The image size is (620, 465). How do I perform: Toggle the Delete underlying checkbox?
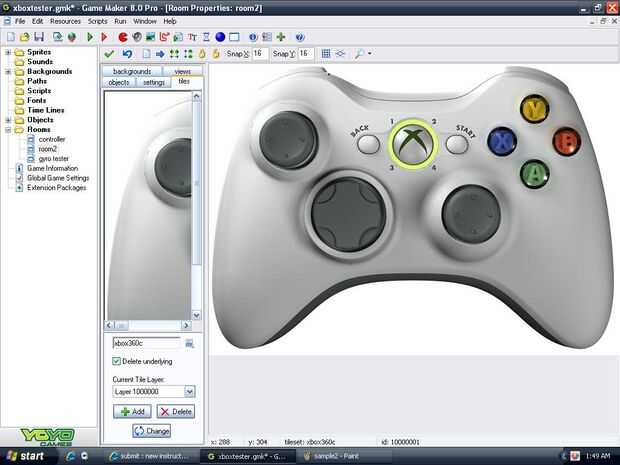coord(116,361)
